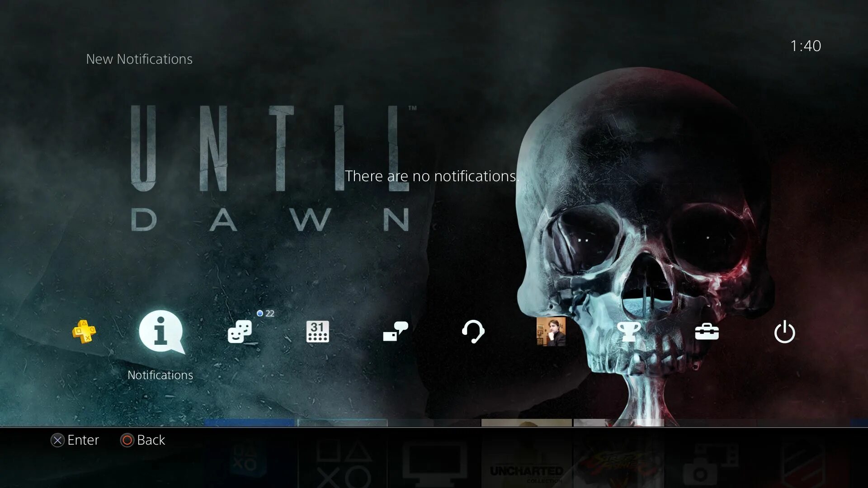Select the Power icon
The image size is (868, 488).
[x=784, y=332]
